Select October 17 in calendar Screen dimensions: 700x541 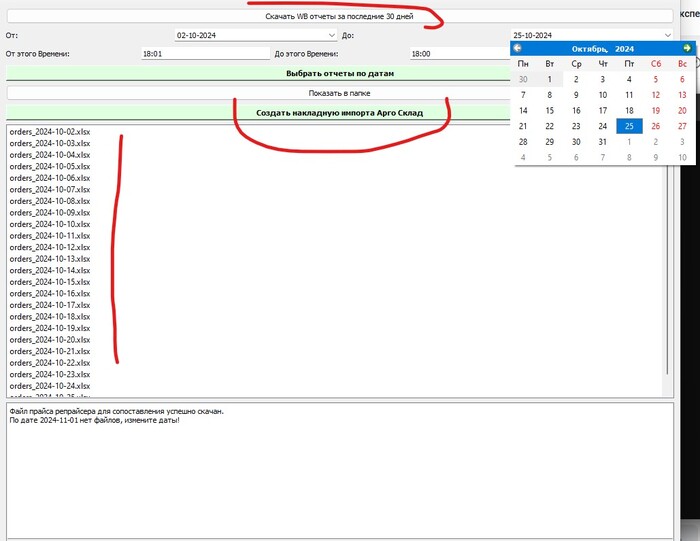click(x=603, y=111)
